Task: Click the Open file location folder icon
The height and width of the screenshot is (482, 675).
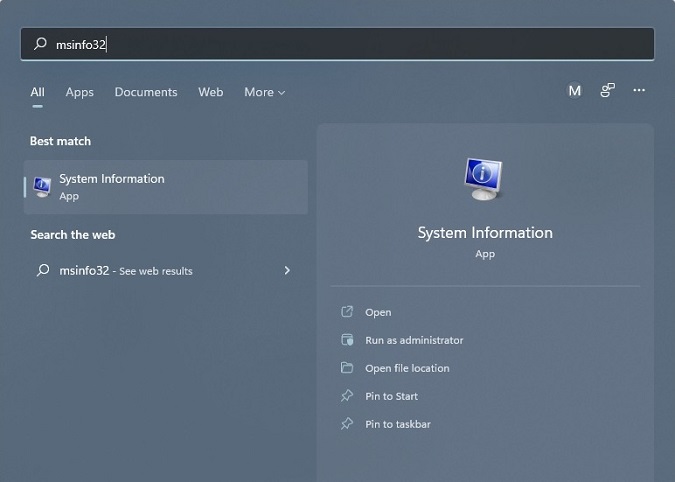Action: [x=347, y=368]
